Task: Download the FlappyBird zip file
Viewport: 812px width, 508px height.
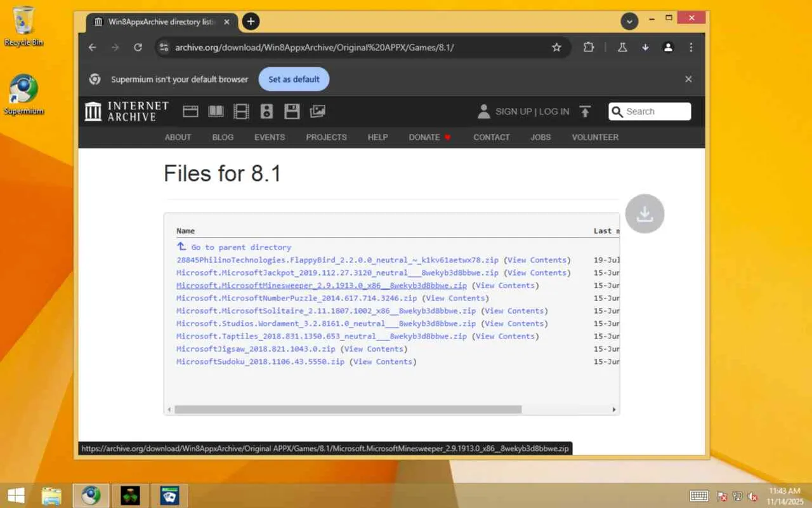Action: coord(337,260)
